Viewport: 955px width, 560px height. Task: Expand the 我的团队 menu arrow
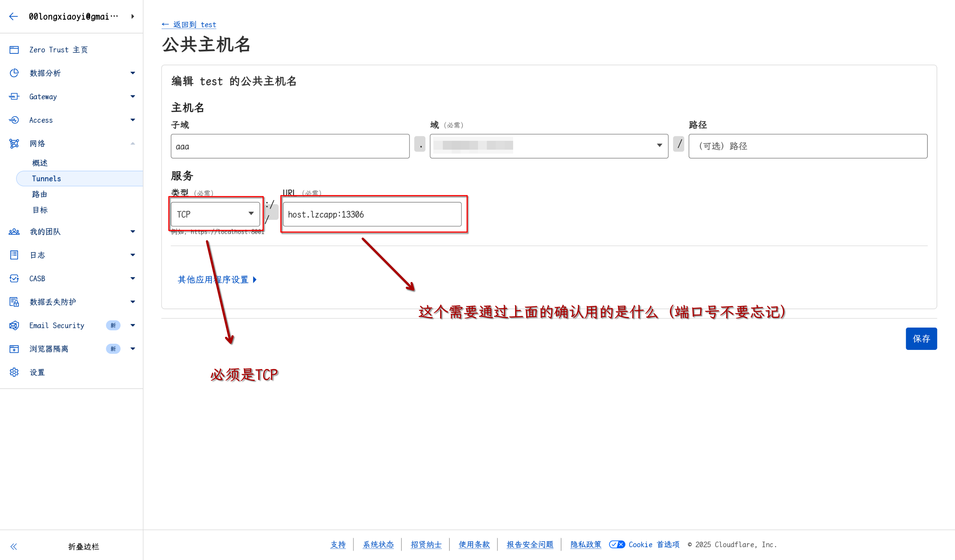pos(133,231)
